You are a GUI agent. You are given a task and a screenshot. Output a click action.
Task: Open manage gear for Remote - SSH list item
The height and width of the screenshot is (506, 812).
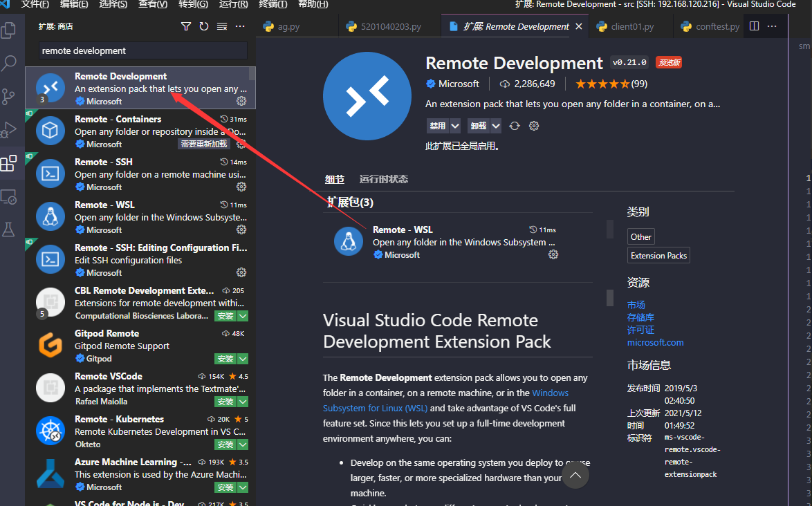pos(241,187)
